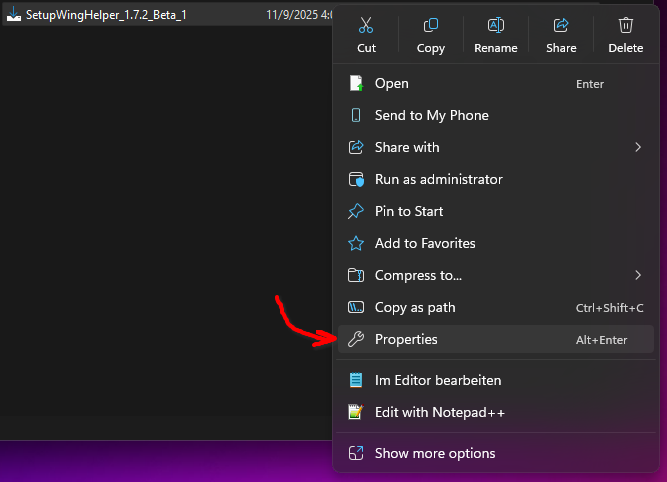Expand the Compress to submenu arrow
The image size is (667, 482).
point(638,275)
